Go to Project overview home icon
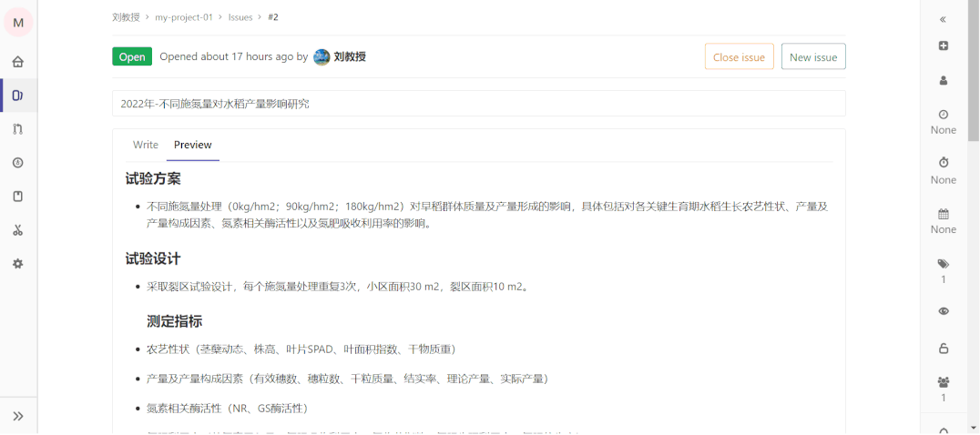This screenshot has width=980, height=435. [x=18, y=62]
